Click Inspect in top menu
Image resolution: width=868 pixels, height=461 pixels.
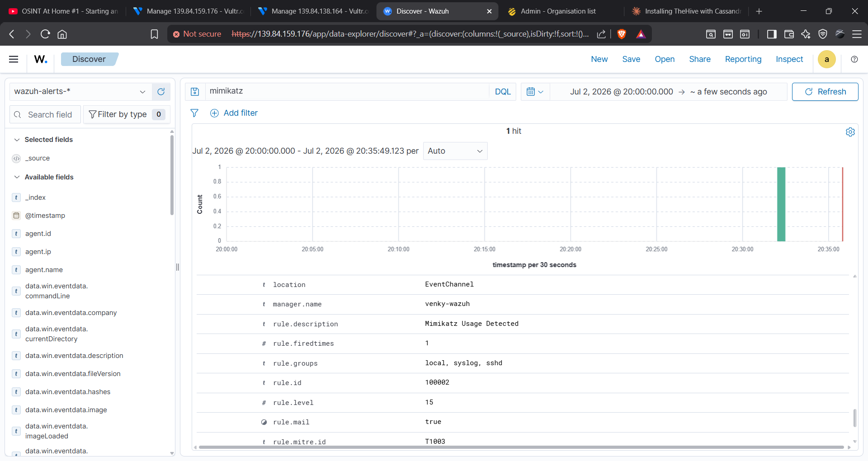click(789, 59)
